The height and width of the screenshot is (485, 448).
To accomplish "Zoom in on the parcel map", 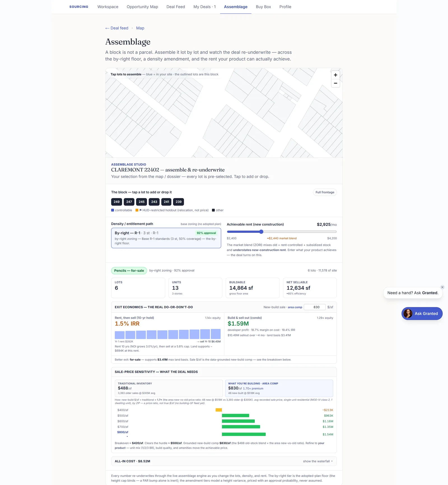I will tap(335, 75).
